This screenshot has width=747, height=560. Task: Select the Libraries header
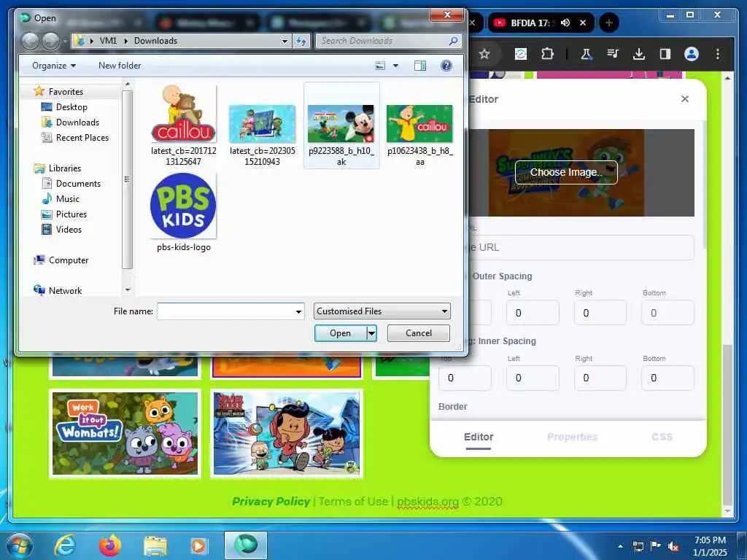[64, 168]
